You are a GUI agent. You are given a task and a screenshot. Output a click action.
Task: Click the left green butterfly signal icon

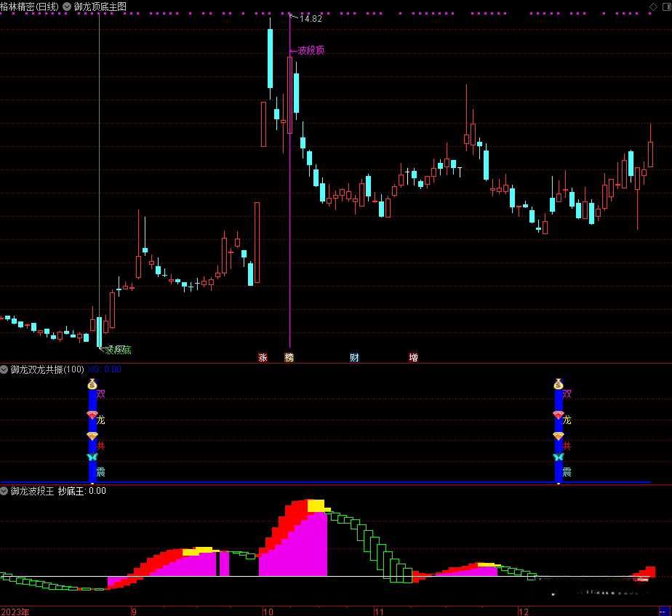[92, 457]
